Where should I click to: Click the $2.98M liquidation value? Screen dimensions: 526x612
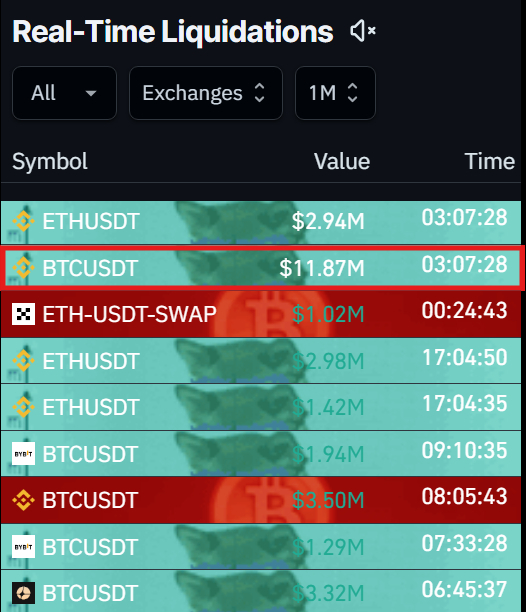[x=328, y=361]
